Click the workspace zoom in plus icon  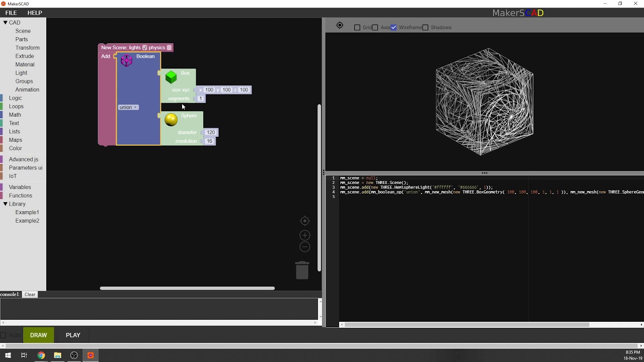[x=304, y=235]
